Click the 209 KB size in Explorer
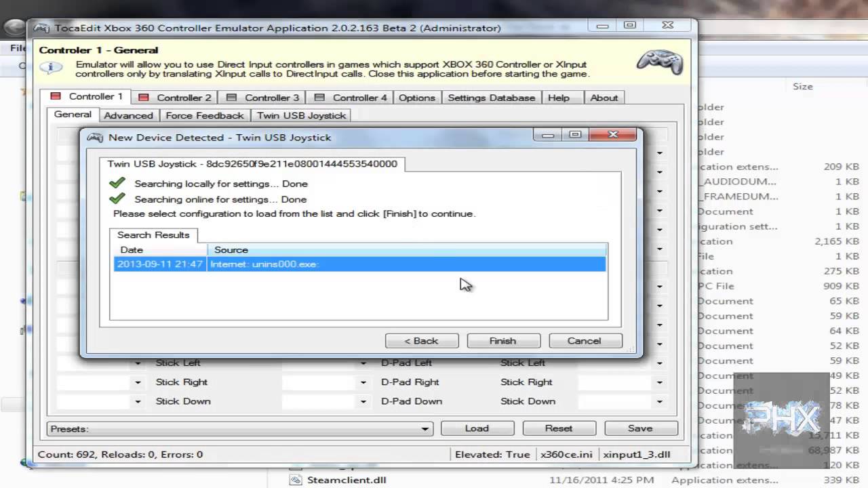Image resolution: width=868 pixels, height=488 pixels. pos(842,167)
